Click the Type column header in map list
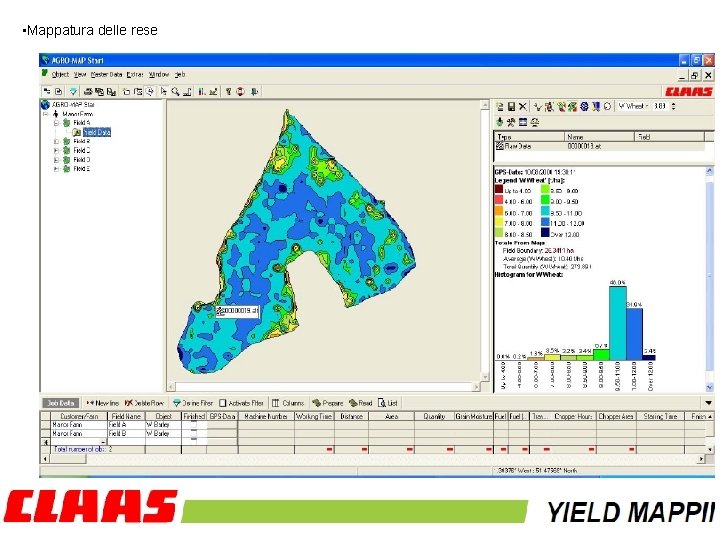This screenshot has height=540, width=720. [529, 136]
